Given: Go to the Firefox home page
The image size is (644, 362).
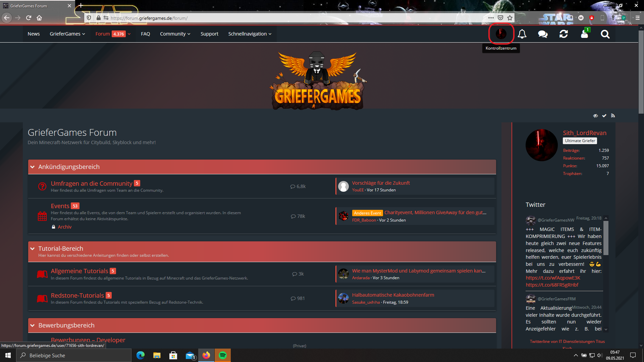Looking at the screenshot, I should 39,18.
